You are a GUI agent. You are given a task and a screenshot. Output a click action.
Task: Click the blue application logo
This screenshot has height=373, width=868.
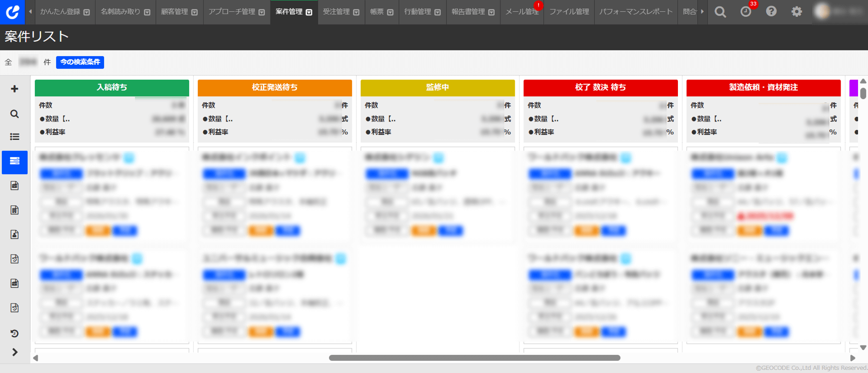tap(12, 12)
